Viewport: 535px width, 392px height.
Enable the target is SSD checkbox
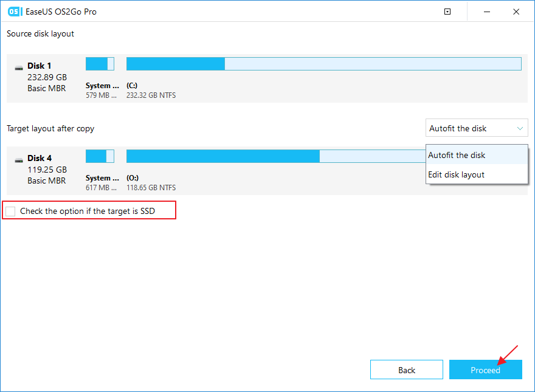click(10, 211)
